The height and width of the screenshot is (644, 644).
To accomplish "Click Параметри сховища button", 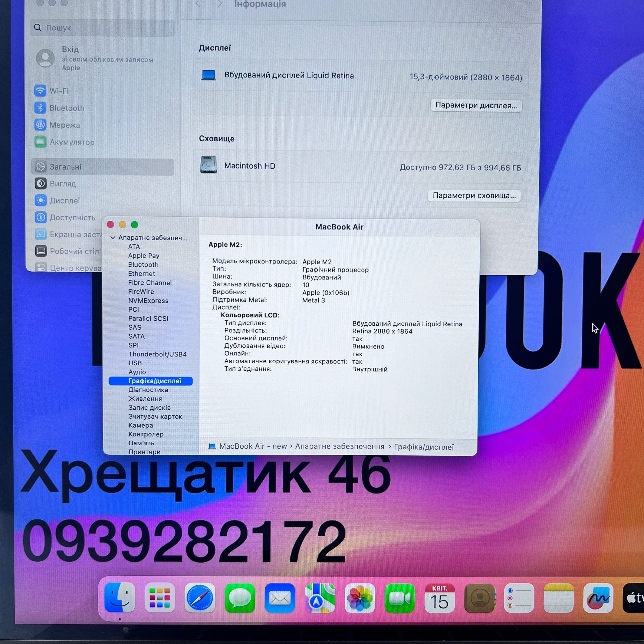I will point(474,196).
